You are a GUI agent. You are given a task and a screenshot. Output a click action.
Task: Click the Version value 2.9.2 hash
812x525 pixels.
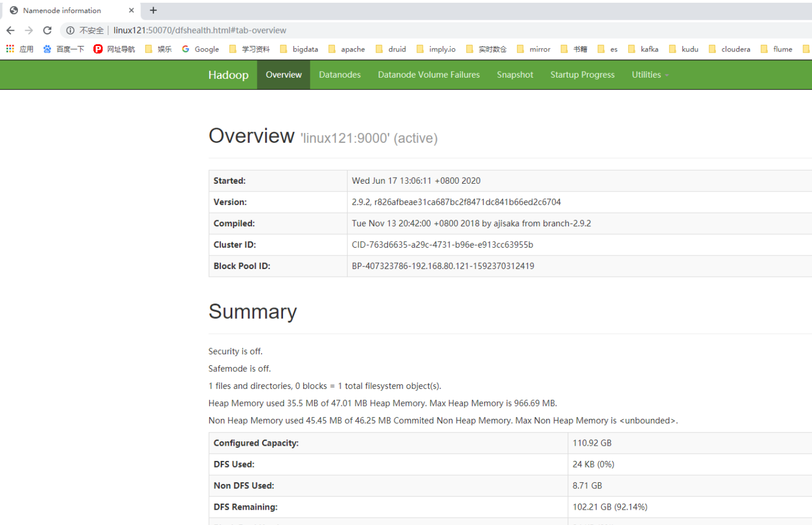click(456, 202)
